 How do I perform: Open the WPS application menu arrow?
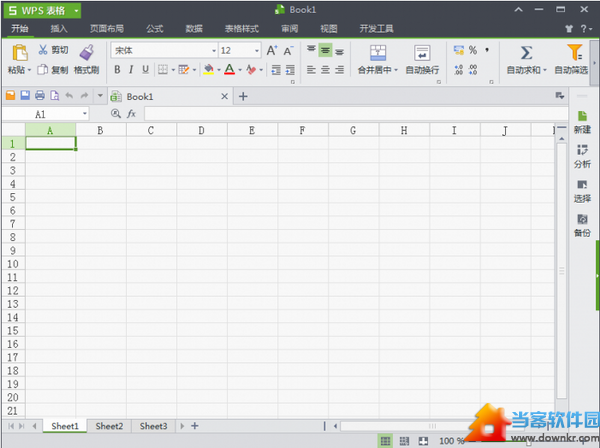click(76, 11)
